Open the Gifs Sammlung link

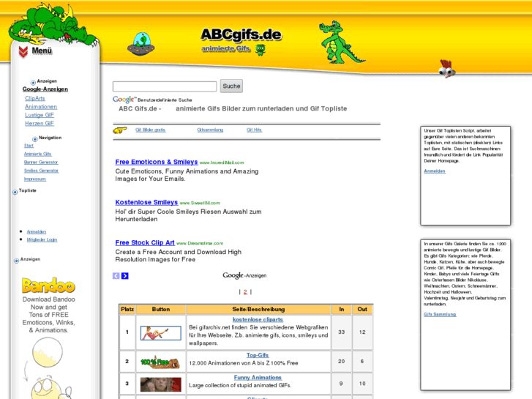pos(440,314)
